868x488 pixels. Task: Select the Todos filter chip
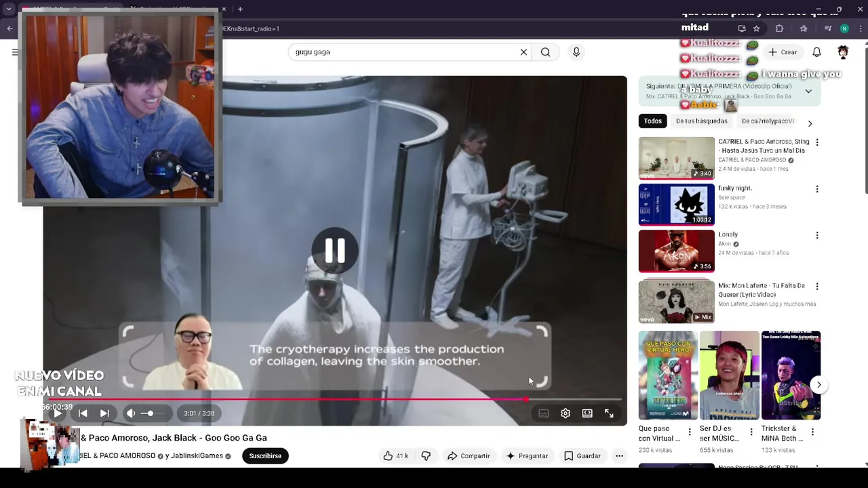(x=653, y=121)
